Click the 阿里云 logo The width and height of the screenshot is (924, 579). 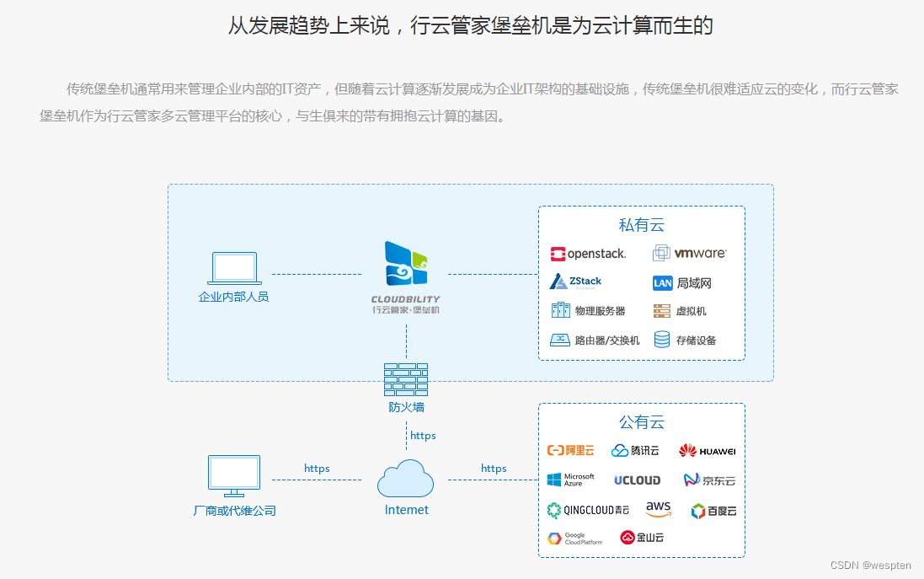[x=570, y=450]
